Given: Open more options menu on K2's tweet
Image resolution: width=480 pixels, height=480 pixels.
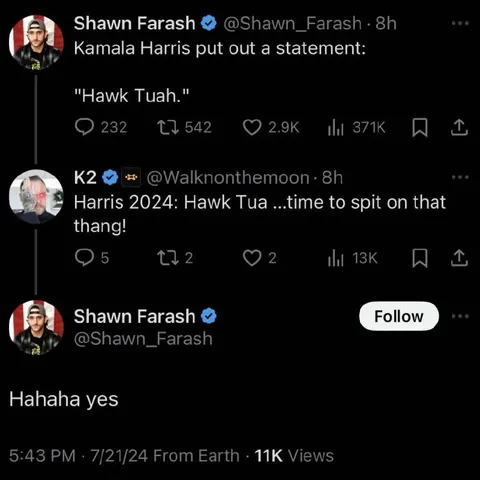Looking at the screenshot, I should coord(460,177).
